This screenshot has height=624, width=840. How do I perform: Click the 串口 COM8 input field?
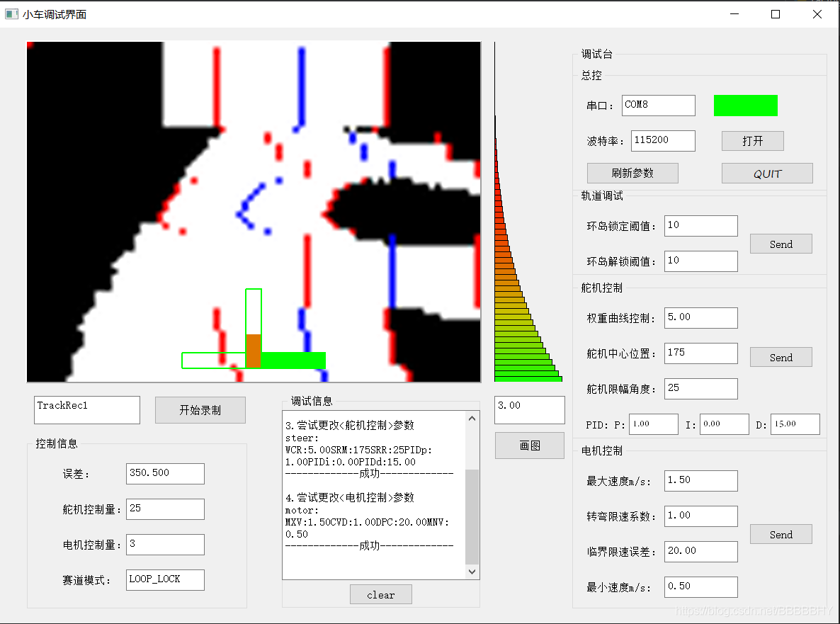pos(659,105)
